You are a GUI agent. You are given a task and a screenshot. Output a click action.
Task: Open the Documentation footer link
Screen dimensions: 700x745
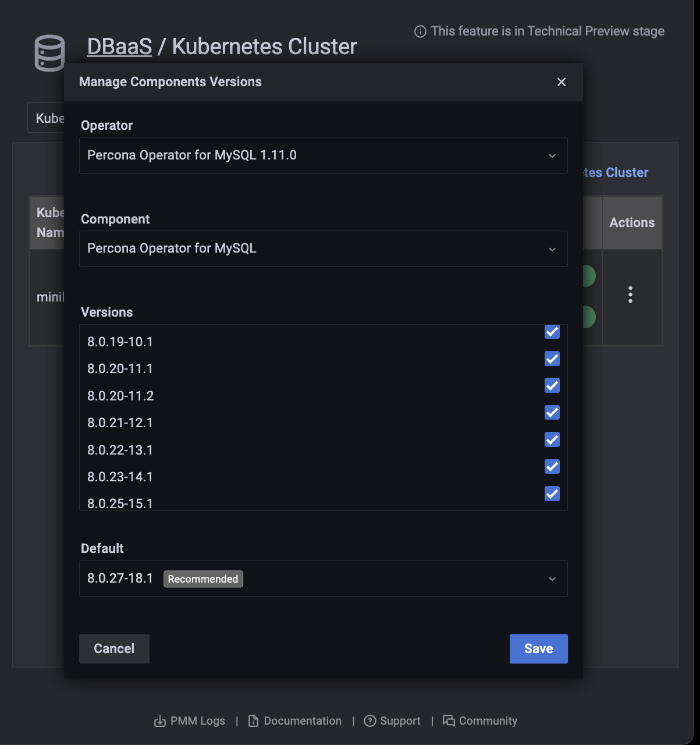(303, 721)
